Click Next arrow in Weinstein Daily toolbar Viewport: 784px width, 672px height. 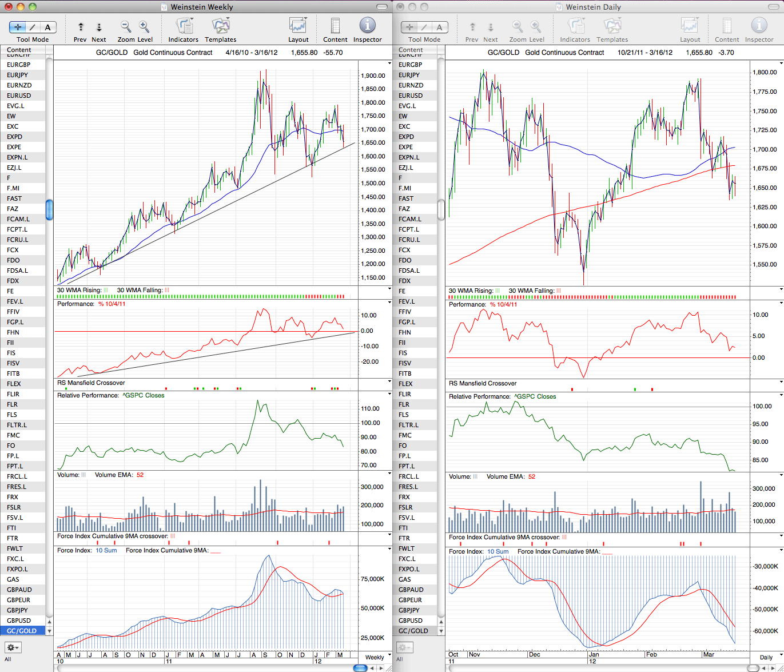(x=490, y=27)
